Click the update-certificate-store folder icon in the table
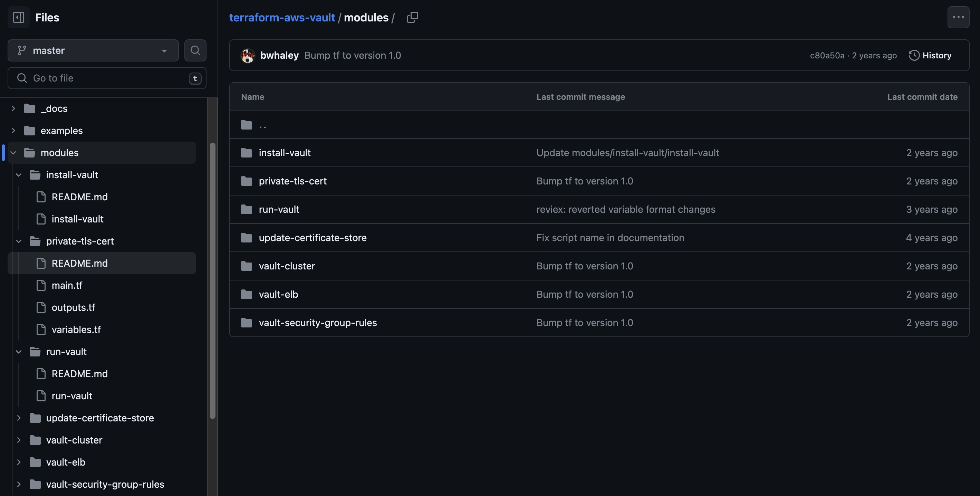The image size is (980, 496). (247, 238)
